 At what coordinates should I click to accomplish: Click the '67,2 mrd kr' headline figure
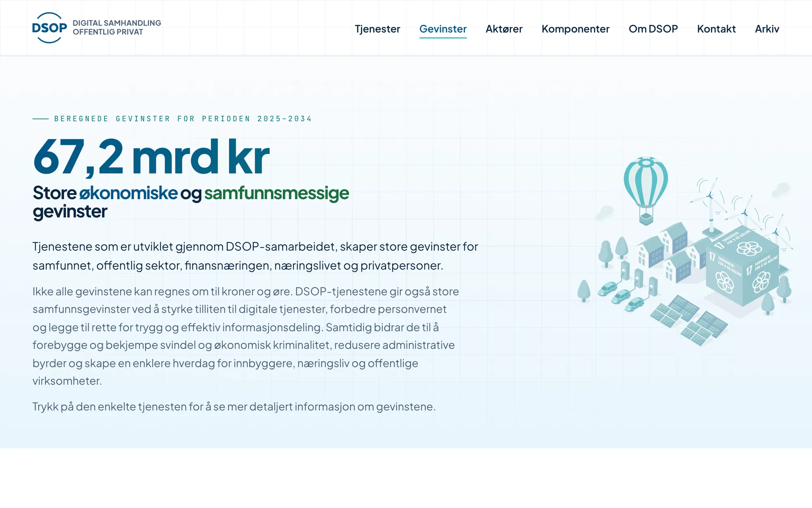pyautogui.click(x=151, y=157)
